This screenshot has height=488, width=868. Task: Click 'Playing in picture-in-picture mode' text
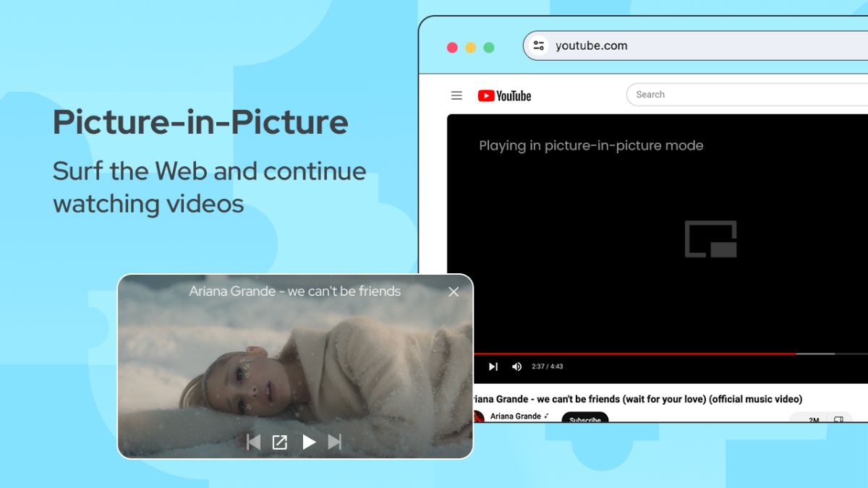(x=591, y=145)
